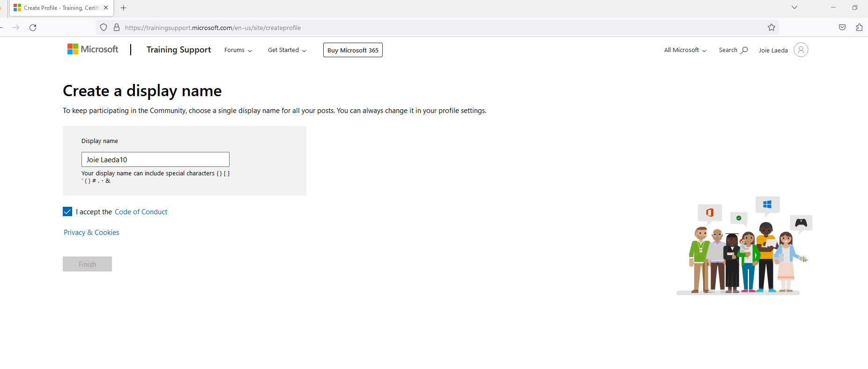
Task: Open the Training Support home link
Action: point(178,50)
